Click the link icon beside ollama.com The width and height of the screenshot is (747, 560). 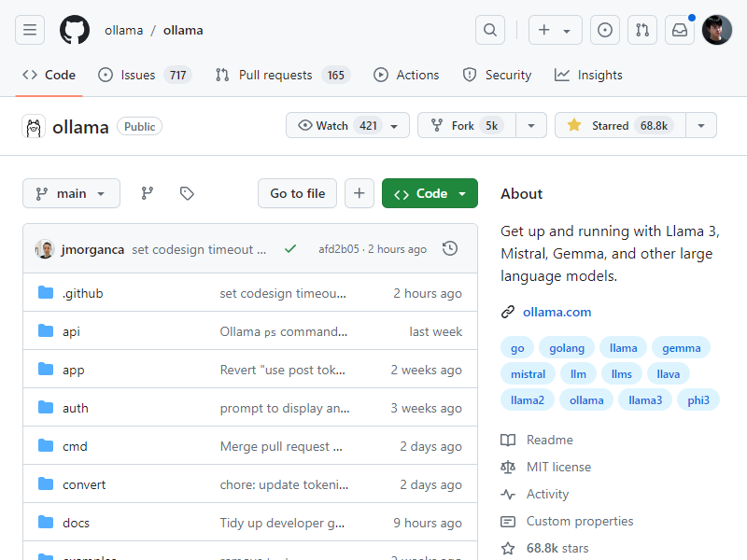508,312
